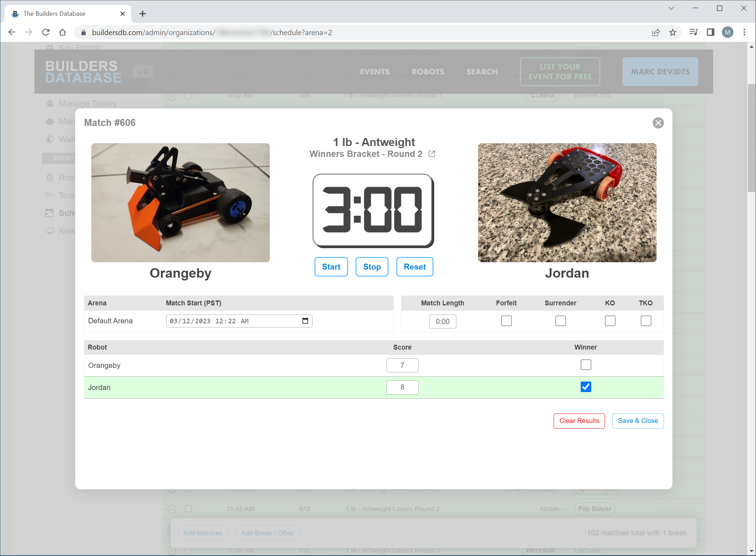Viewport: 756px width, 556px height.
Task: Open the tab search dropdown
Action: (671, 8)
